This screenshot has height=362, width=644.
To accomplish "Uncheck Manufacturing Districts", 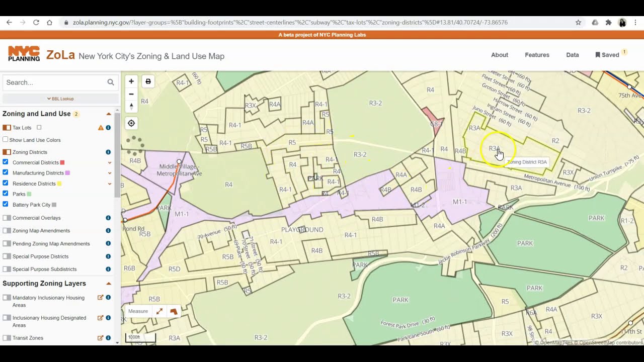I will [x=6, y=173].
